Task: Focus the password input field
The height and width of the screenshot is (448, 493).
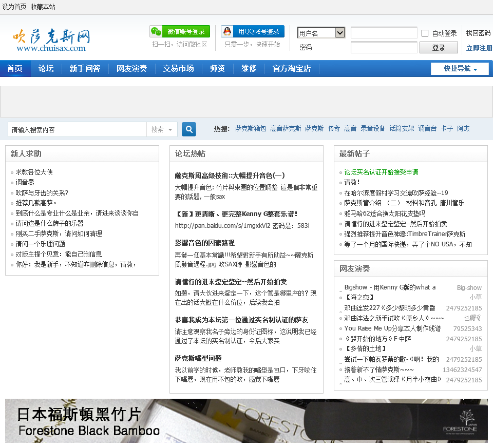Action: (384, 48)
